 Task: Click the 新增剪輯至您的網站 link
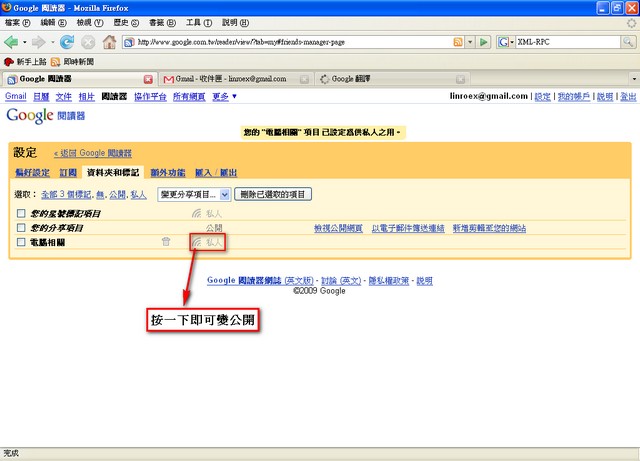tap(489, 228)
